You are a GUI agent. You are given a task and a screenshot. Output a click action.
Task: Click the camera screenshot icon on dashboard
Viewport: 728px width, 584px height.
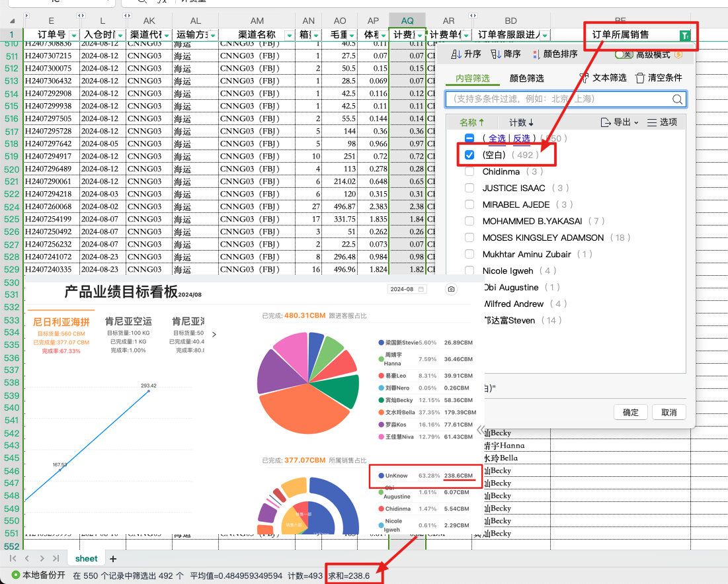[x=451, y=289]
